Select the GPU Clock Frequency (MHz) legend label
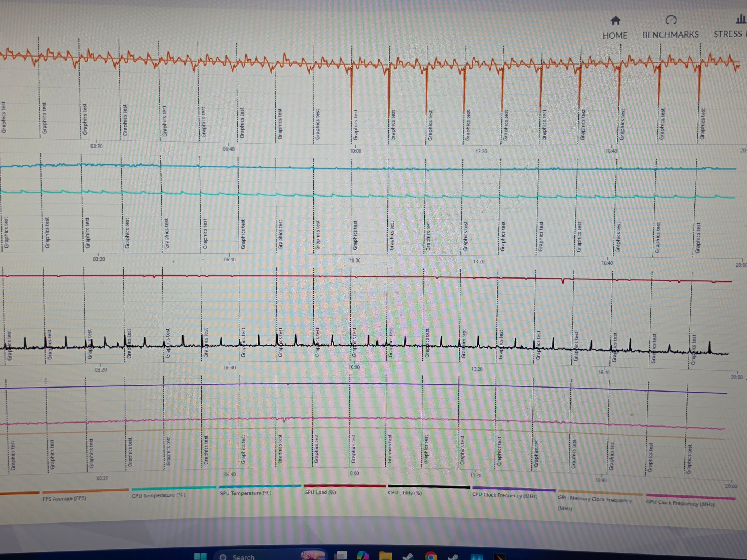This screenshot has width=747, height=560. point(680,503)
